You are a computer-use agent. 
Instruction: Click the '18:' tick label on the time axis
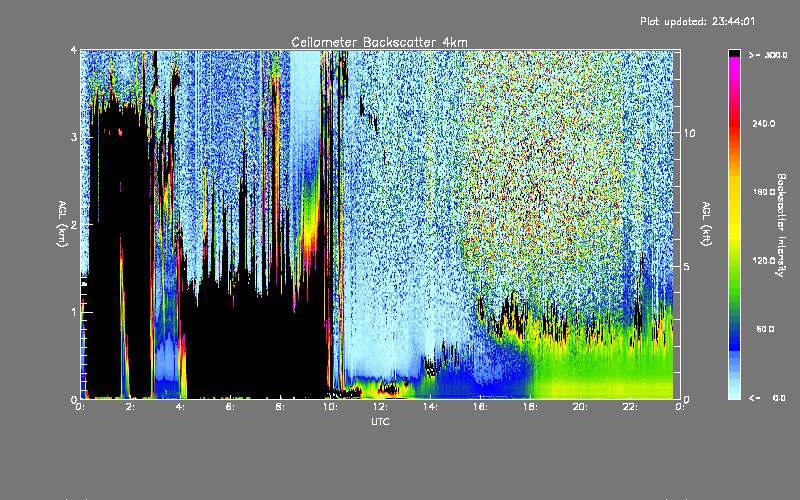coord(531,407)
